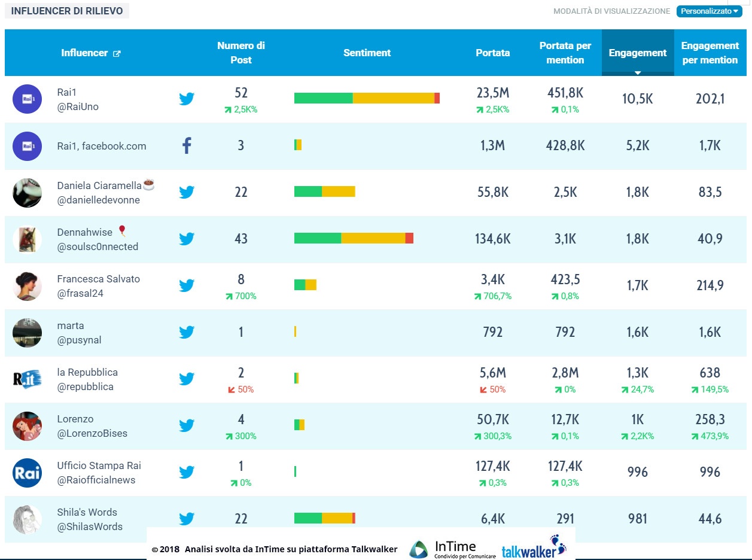Image resolution: width=752 pixels, height=560 pixels.
Task: Click the 134,6K Portata value
Action: click(x=493, y=239)
